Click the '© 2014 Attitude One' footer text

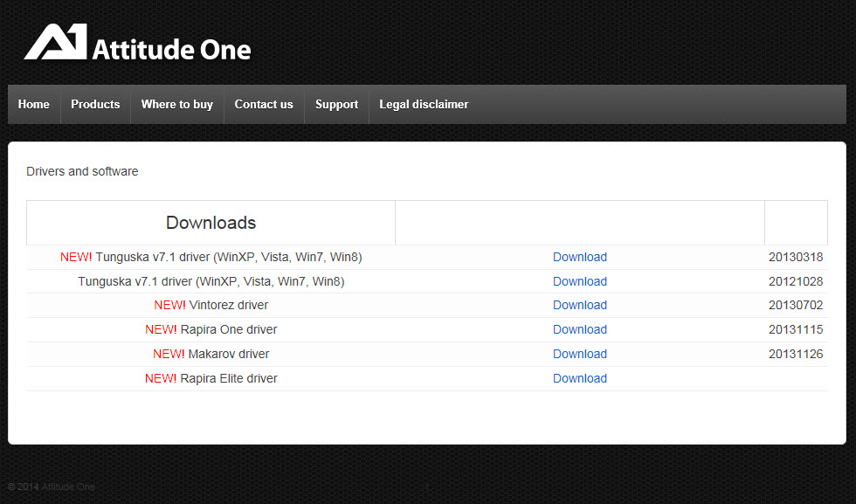pyautogui.click(x=52, y=487)
